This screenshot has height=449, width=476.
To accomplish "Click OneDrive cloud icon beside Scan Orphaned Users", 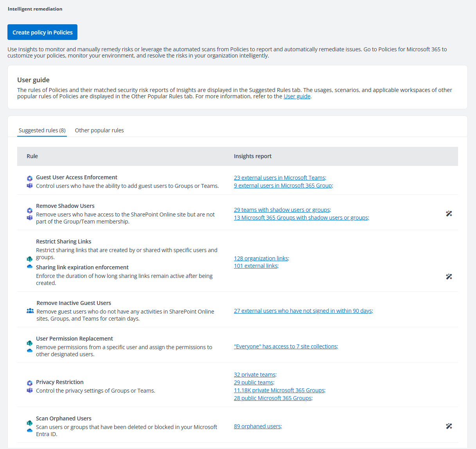I will point(30,430).
